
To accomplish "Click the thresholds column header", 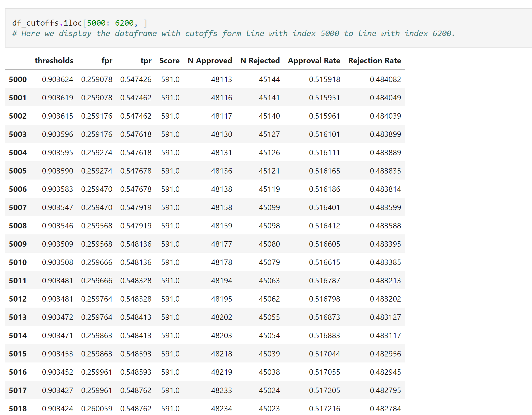I will pos(54,61).
